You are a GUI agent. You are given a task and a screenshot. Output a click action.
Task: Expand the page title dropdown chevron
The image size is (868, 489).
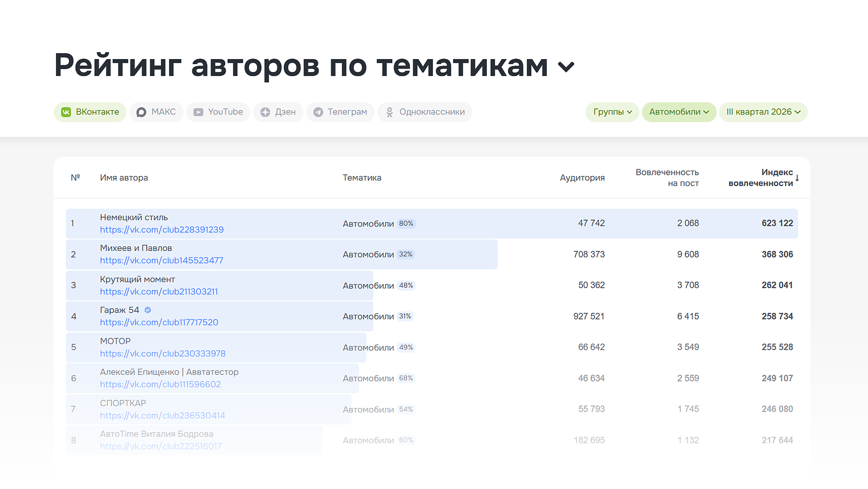(x=566, y=67)
